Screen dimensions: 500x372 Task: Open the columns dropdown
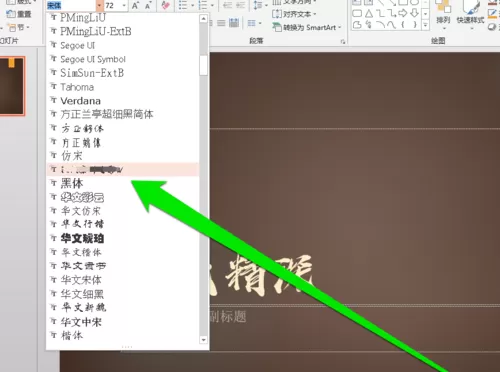(255, 23)
